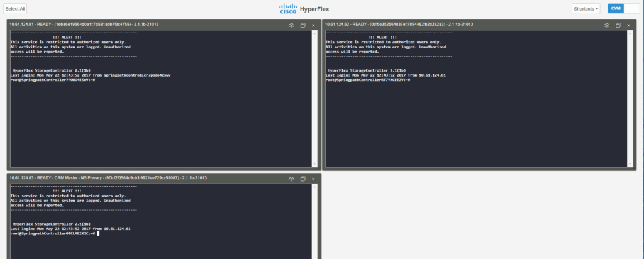Screen dimensions: 644x259
Task: Pop out the 10.61.124.62 terminal window
Action: tap(618, 25)
